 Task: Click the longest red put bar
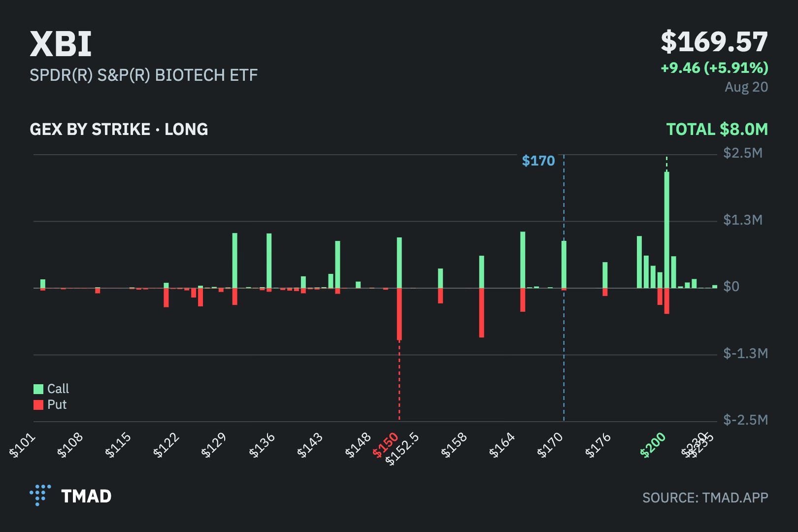399,314
